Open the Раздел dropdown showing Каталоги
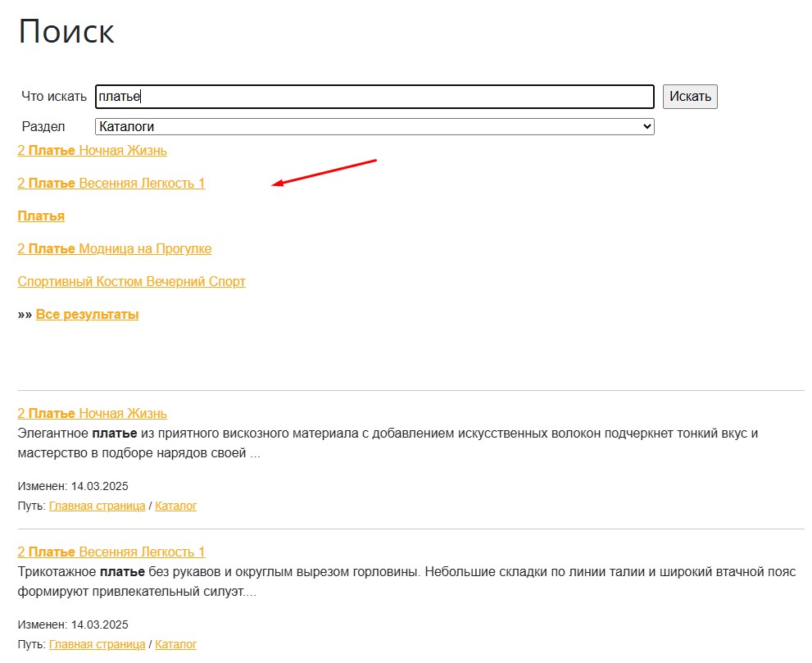Image resolution: width=812 pixels, height=663 pixels. coord(374,127)
